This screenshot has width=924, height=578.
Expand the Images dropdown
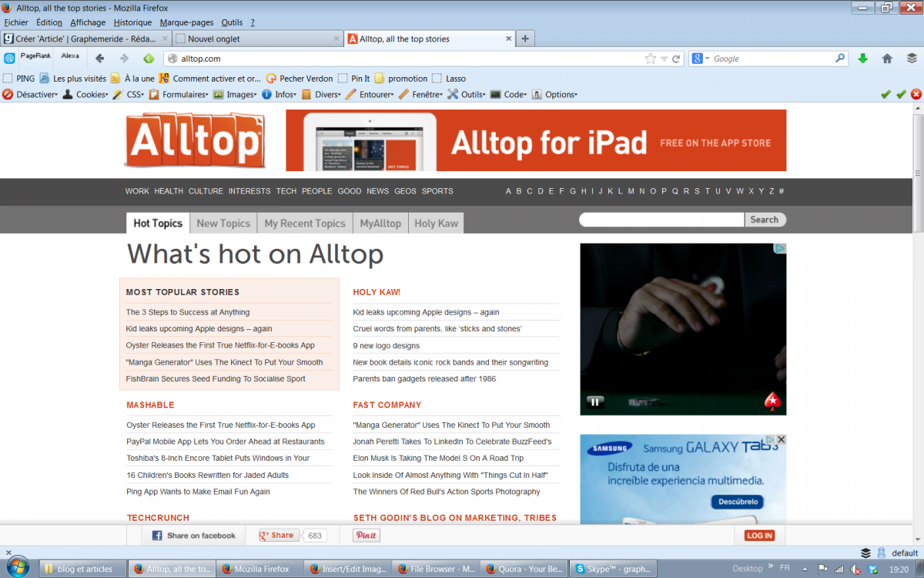click(x=236, y=94)
